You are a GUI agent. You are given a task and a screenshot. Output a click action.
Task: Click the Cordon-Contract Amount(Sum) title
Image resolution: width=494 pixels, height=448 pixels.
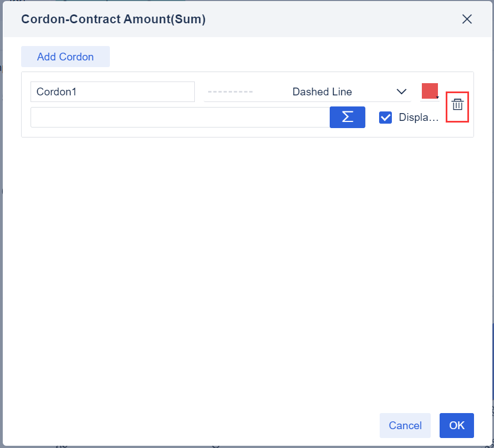click(x=113, y=19)
